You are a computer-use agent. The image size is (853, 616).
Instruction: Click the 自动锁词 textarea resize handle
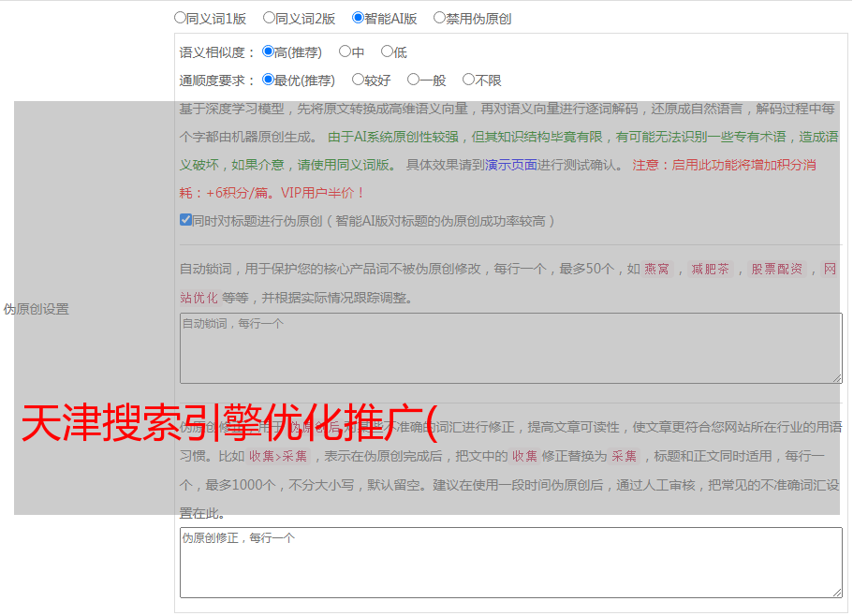tap(836, 376)
